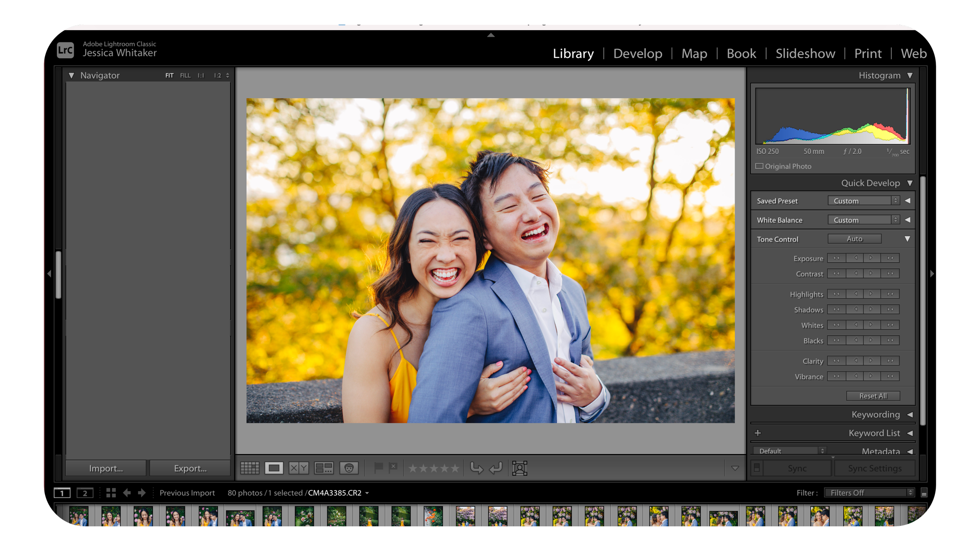Switch to Grid view

coord(250,468)
